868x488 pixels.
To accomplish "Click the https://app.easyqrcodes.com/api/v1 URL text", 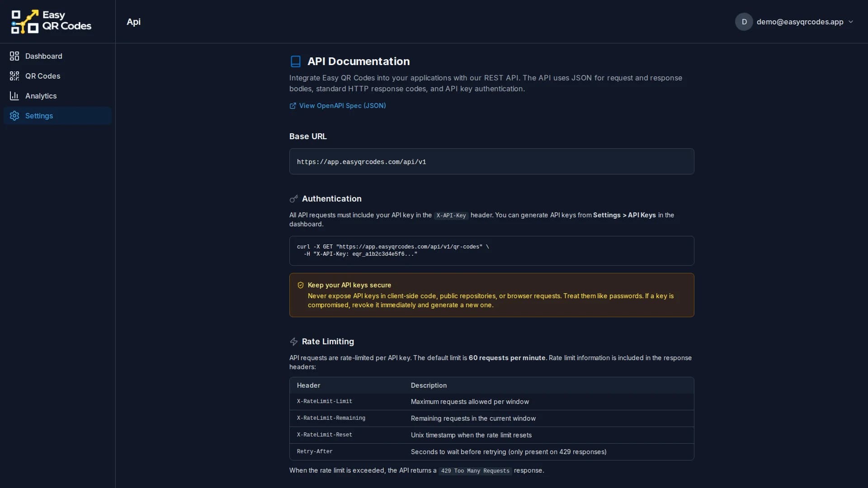I will pyautogui.click(x=361, y=162).
